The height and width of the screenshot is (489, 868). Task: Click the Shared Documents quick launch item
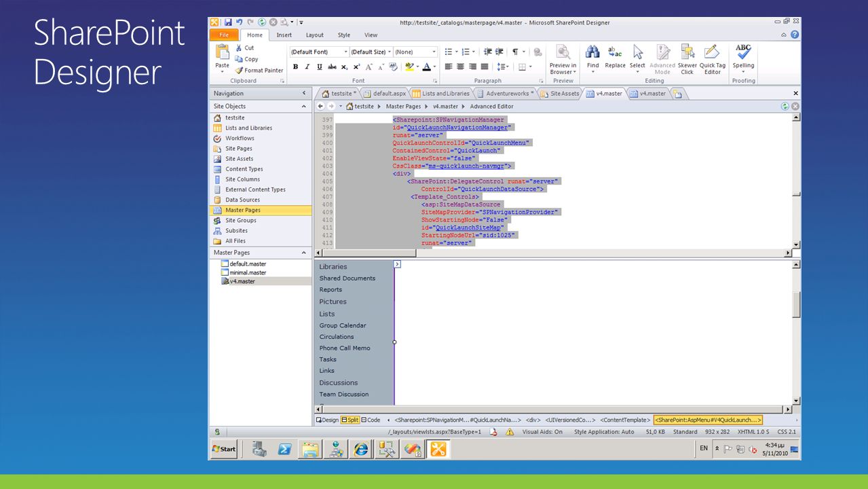[x=347, y=278]
